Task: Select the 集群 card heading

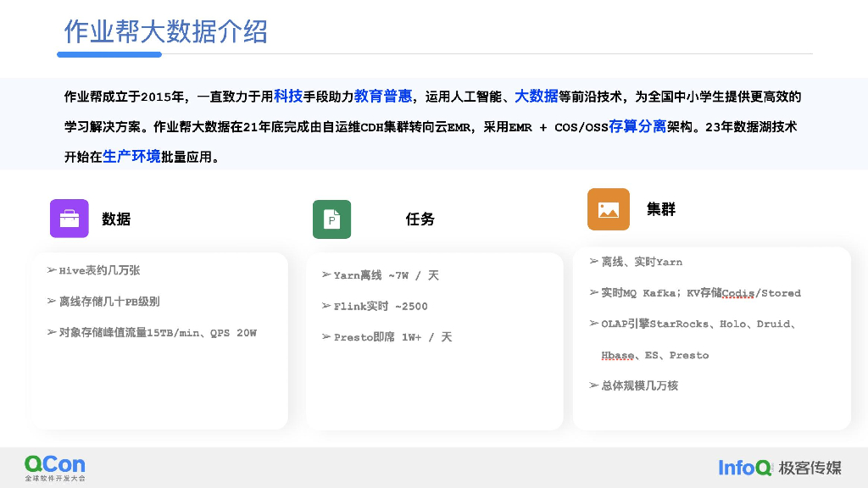Action: click(x=660, y=209)
